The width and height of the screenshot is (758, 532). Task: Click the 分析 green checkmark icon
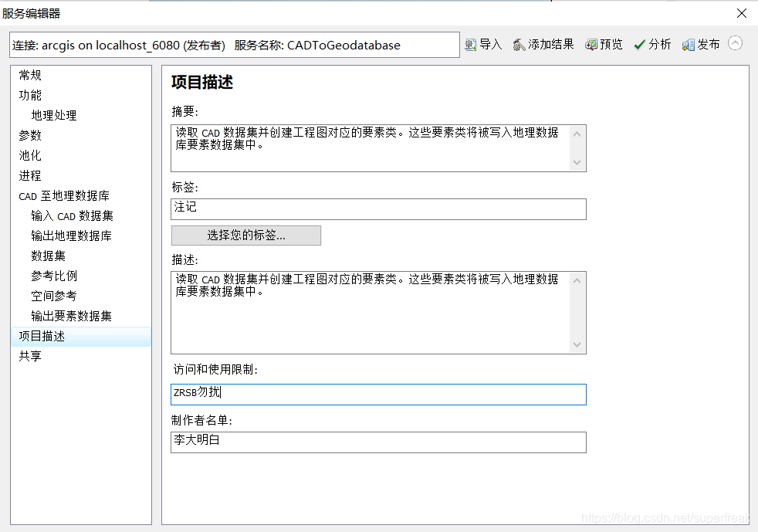639,45
